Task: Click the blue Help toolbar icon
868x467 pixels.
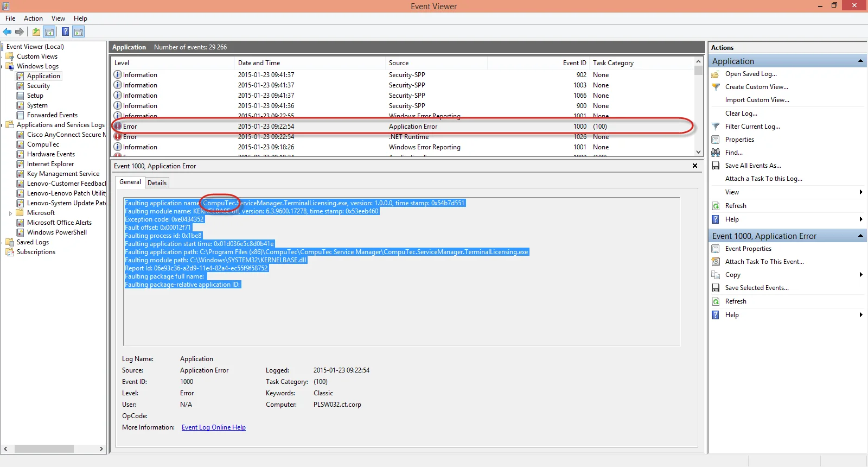Action: (65, 31)
